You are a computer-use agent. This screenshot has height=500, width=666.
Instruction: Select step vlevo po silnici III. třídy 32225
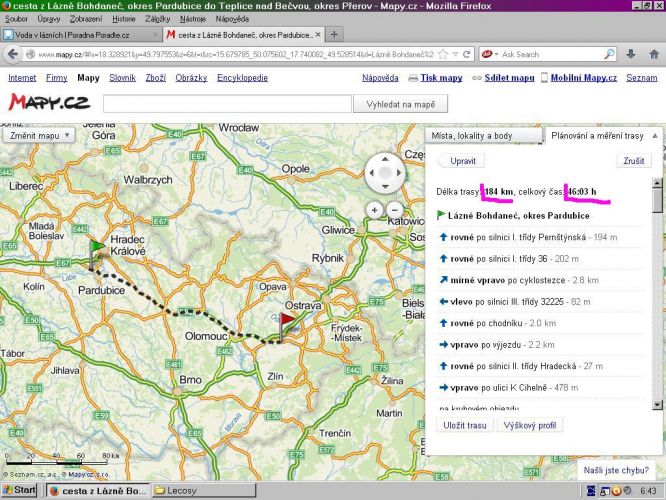click(x=540, y=302)
